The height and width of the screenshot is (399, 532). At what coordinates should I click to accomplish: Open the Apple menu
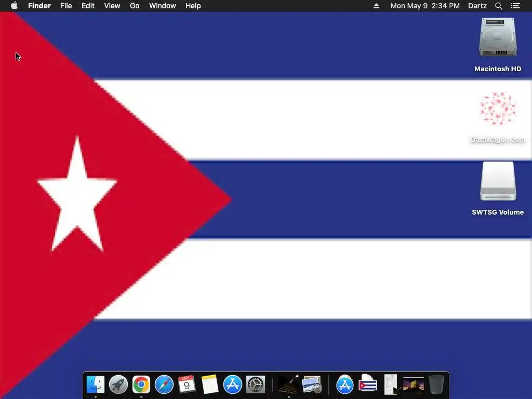pos(14,6)
